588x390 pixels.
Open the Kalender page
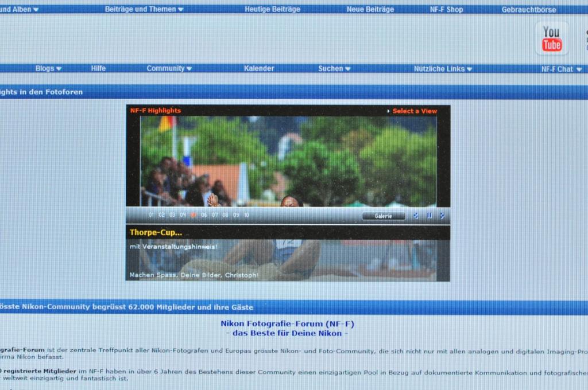[259, 69]
